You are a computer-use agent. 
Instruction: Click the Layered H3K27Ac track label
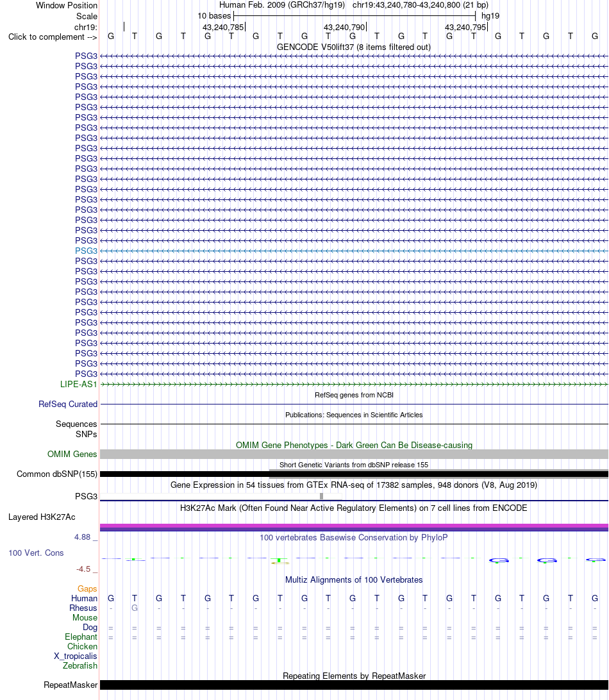(42, 517)
